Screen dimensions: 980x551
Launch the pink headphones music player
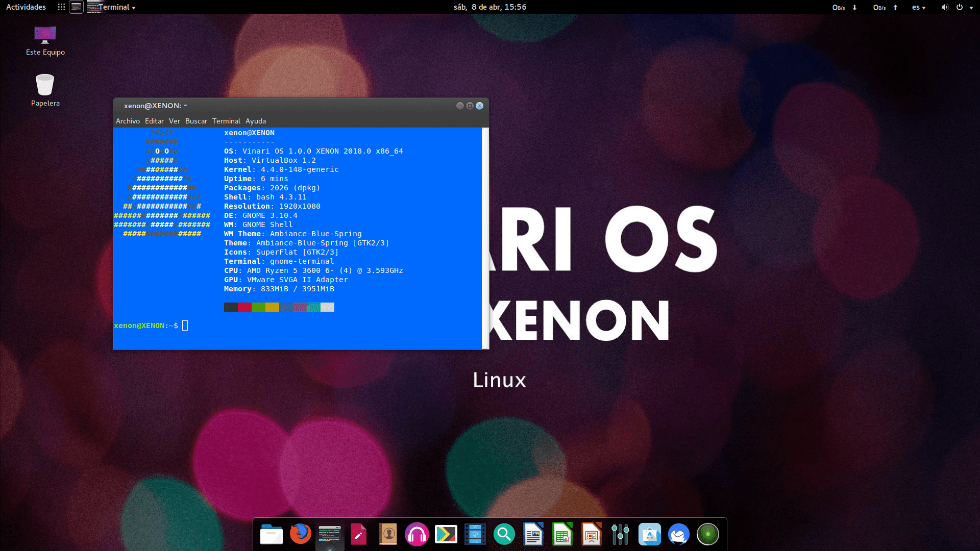click(x=416, y=535)
